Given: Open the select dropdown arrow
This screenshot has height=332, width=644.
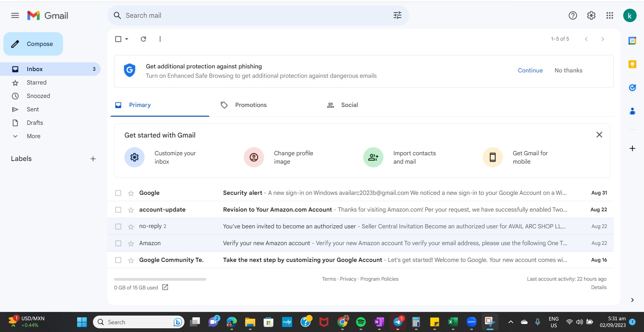Looking at the screenshot, I should click(x=126, y=39).
